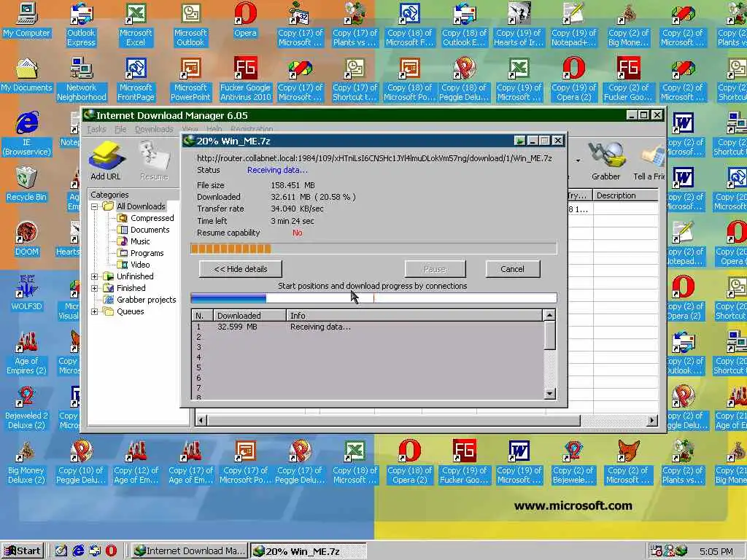The image size is (747, 560).
Task: Click the Grabber toolbar icon
Action: tap(605, 161)
